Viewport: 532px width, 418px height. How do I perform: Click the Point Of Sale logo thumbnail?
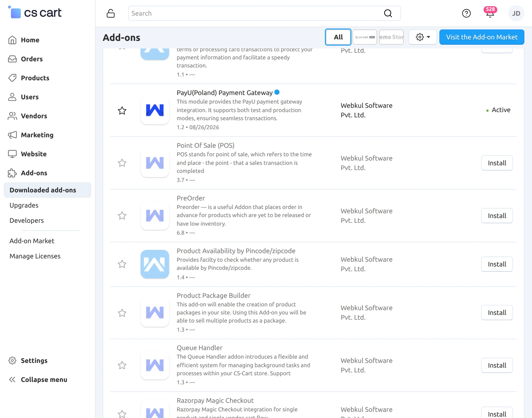pos(155,163)
